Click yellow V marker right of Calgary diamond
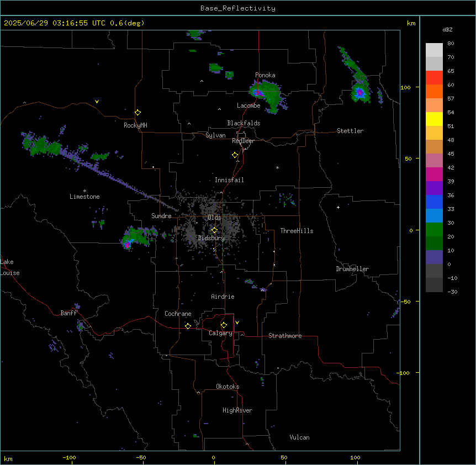Screen dimensions: 476x465 point(237,323)
